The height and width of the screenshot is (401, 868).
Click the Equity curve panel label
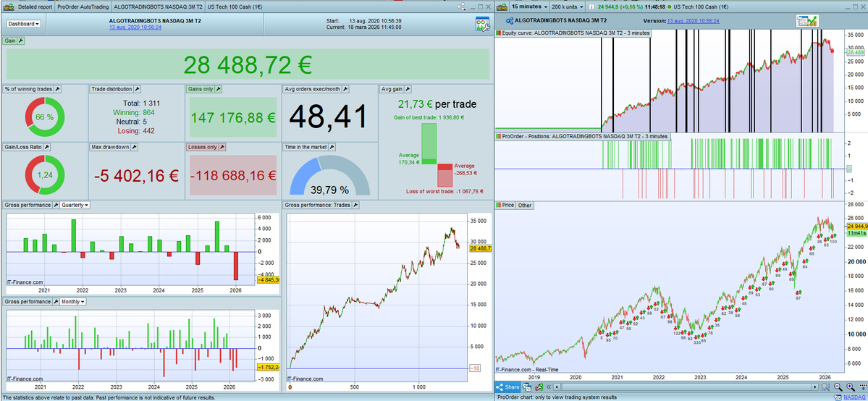tap(573, 33)
